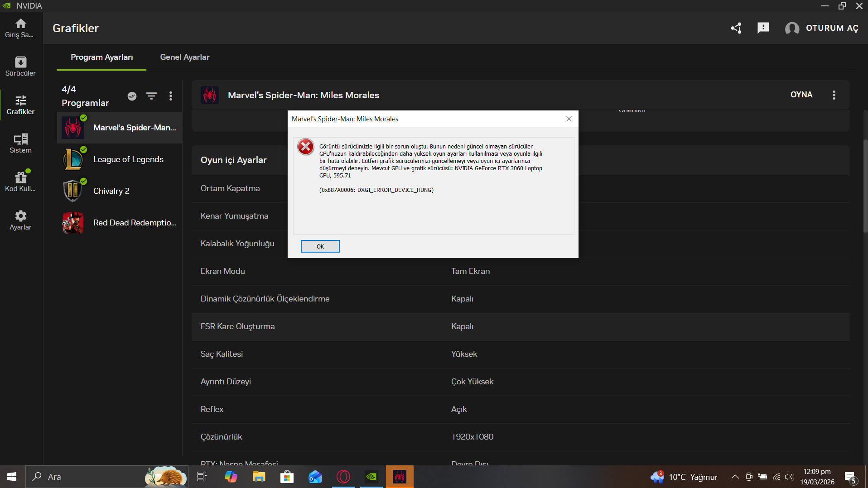Switch to Genel Ayarlar tab

pos(185,57)
